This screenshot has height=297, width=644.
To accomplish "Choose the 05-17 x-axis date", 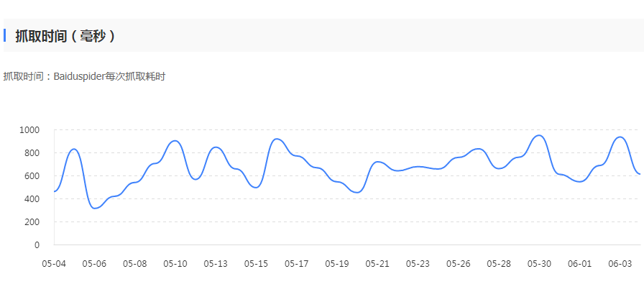I will click(x=297, y=264).
